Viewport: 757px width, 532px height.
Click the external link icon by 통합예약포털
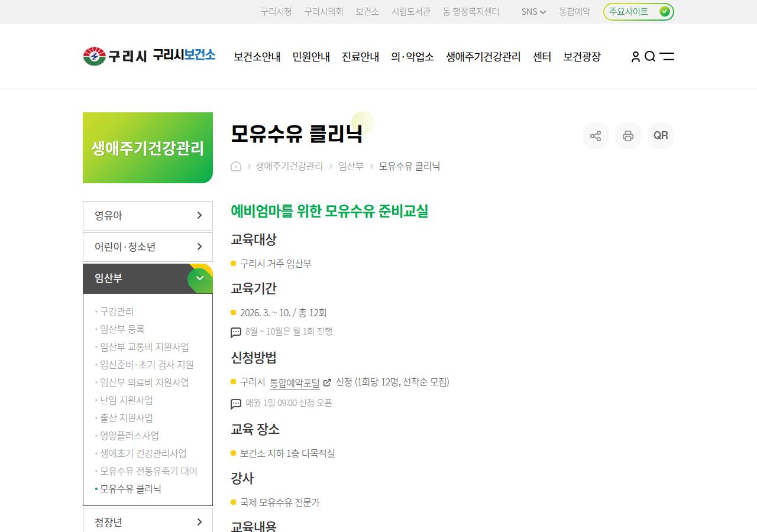point(327,382)
